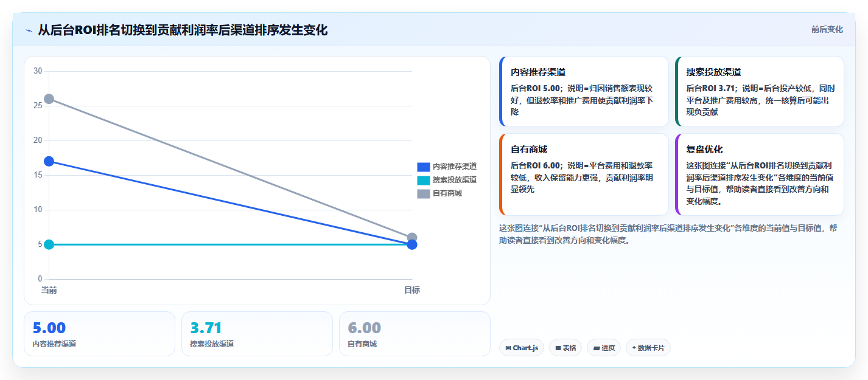
Task: Click the 3.71 metric value
Action: (206, 328)
